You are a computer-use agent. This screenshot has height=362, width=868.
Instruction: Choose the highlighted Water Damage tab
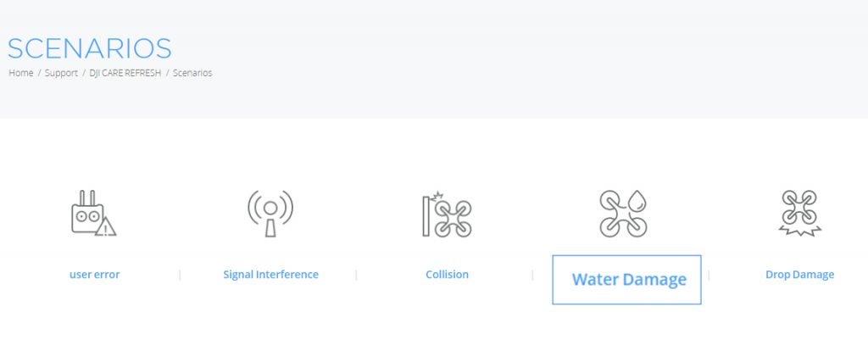coord(626,280)
